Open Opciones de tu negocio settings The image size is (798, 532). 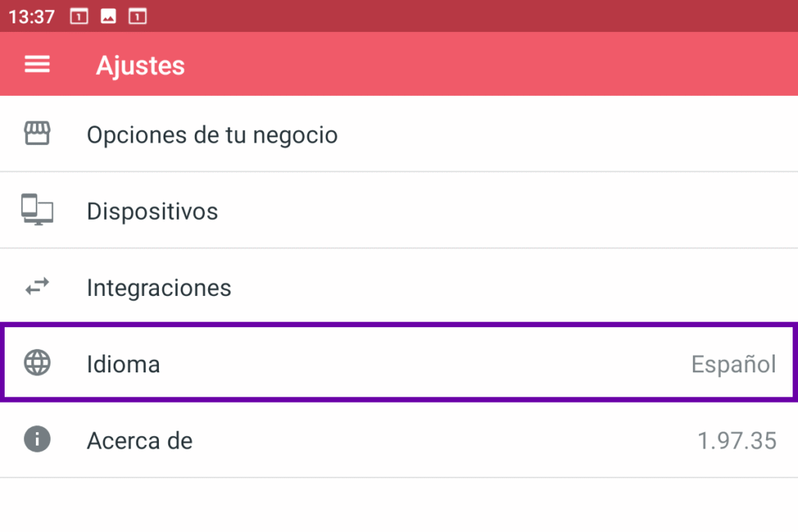tap(212, 136)
